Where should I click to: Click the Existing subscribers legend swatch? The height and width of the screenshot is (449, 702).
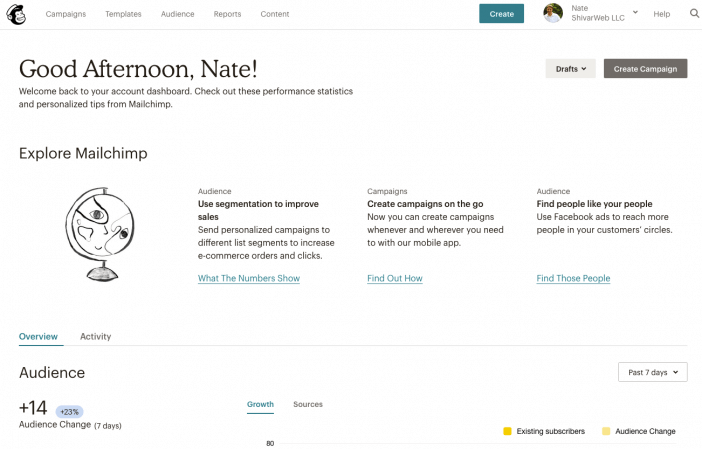(507, 431)
